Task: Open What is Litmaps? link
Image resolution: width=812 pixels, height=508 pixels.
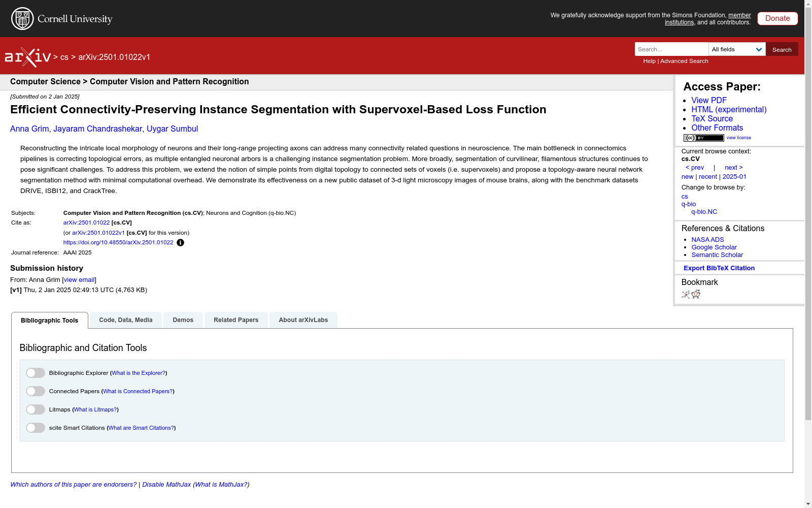Action: pos(95,409)
